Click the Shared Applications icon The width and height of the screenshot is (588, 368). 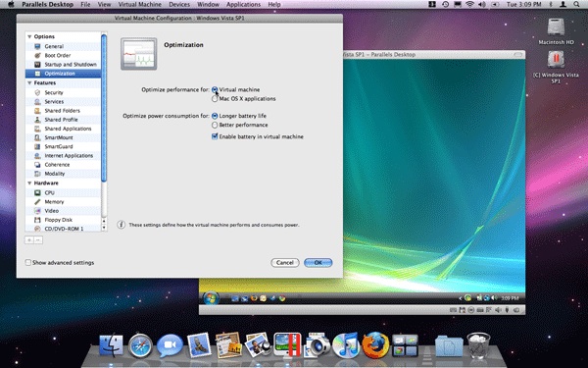coord(37,129)
